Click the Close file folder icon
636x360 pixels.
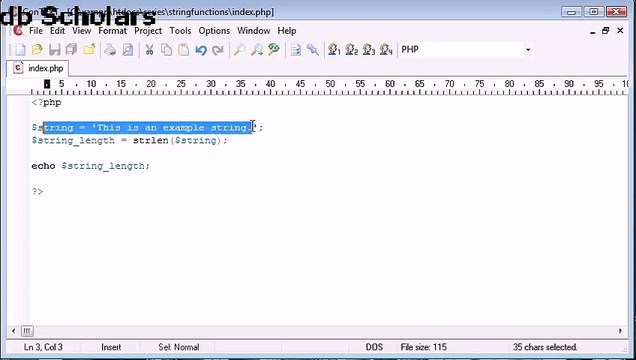89,50
